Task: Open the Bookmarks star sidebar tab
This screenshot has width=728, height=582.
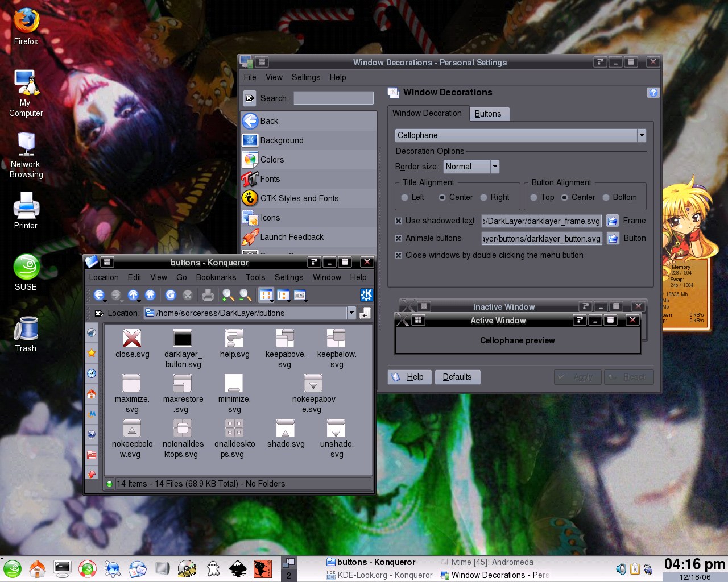Action: pos(92,353)
